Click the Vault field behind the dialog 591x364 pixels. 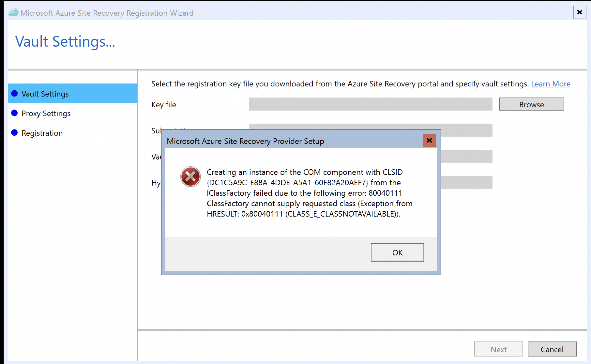coord(466,156)
